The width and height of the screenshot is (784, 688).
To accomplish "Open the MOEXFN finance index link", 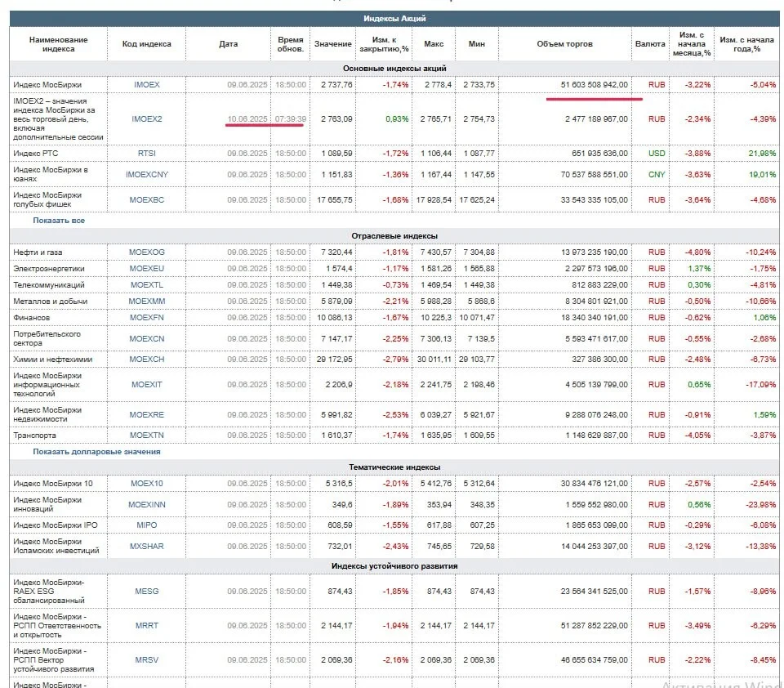I will 146,318.
